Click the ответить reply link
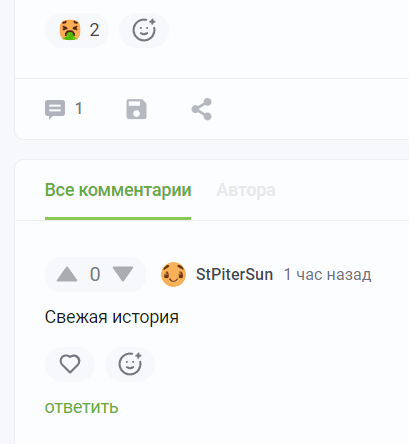409x444 pixels. 82,407
